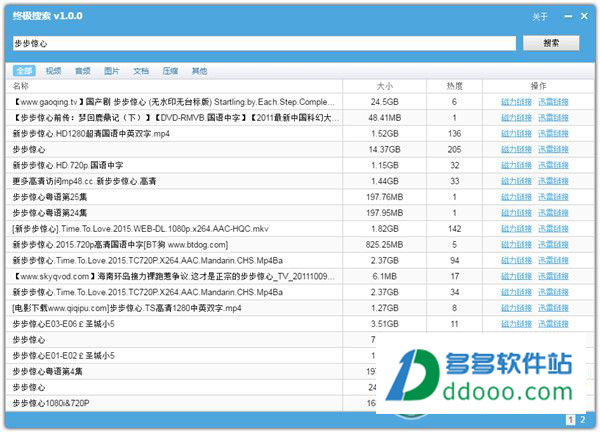Open 磁力链接 for the 1.82GB WEB-DL 1080p mkv row
The height and width of the screenshot is (432, 600).
[x=517, y=229]
